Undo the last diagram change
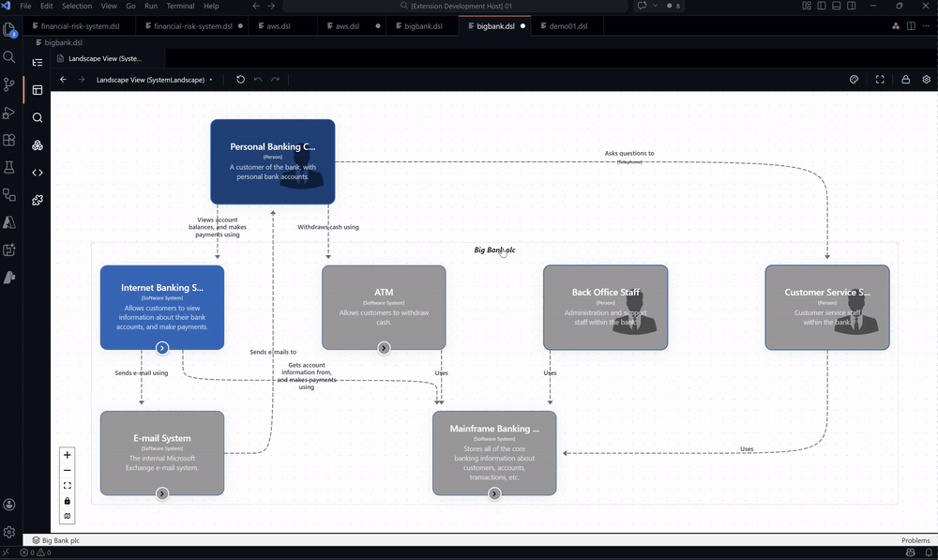 [x=258, y=80]
